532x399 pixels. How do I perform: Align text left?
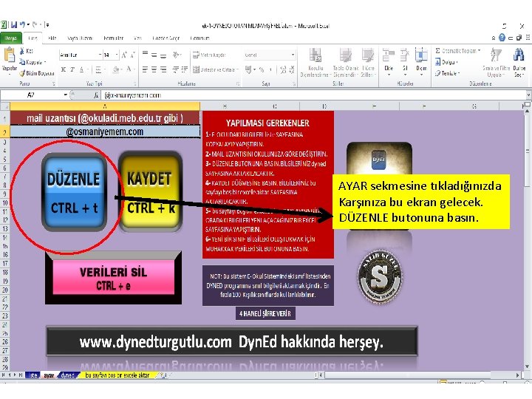(x=145, y=69)
